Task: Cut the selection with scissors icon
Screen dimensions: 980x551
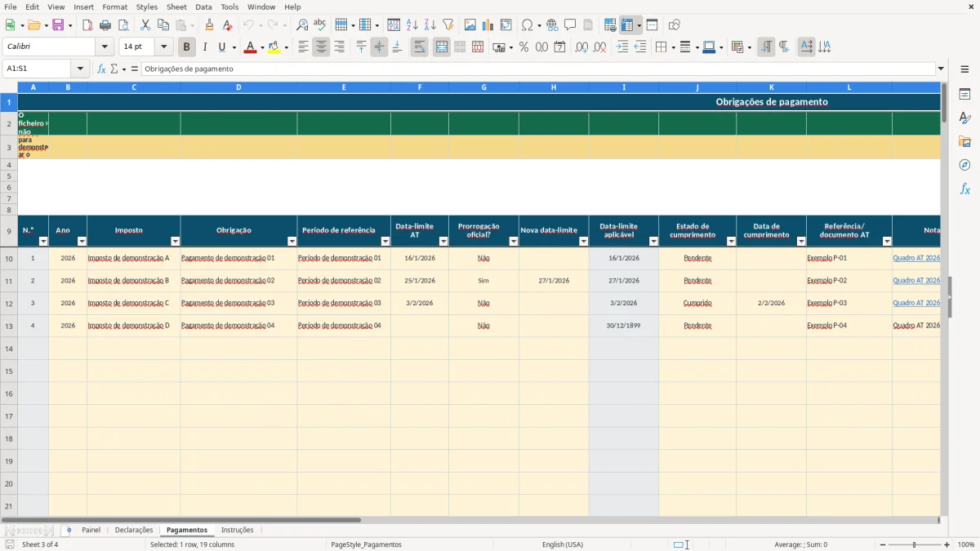Action: click(145, 25)
